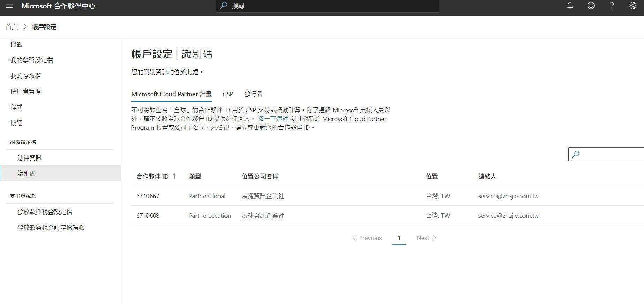Switch to the 發行者 tab
This screenshot has width=644, height=304.
pos(254,94)
